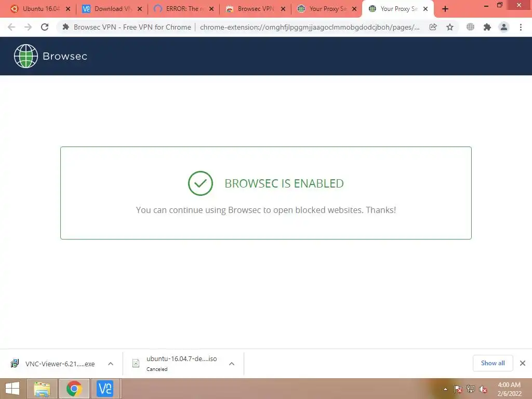
Task: Open Windows Start menu
Action: pos(12,389)
